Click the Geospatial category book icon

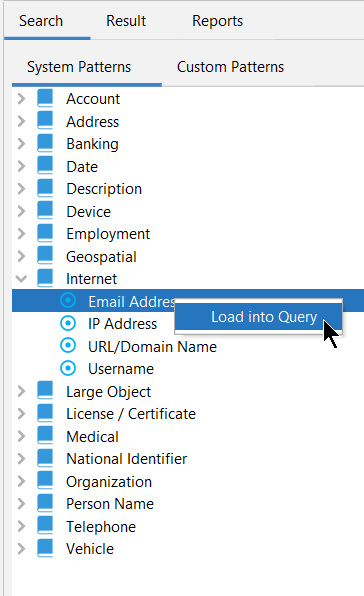[x=45, y=256]
